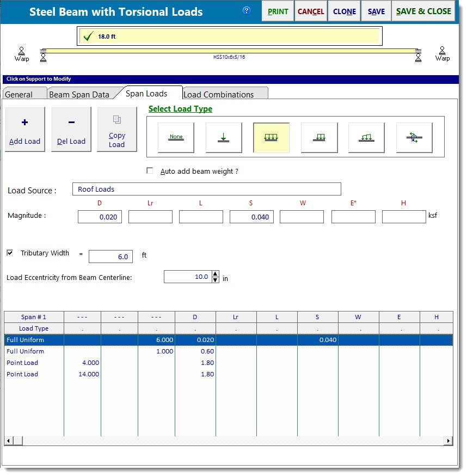Click the left support symbol to modify it
Screen dimensions: 467x476
click(x=44, y=56)
